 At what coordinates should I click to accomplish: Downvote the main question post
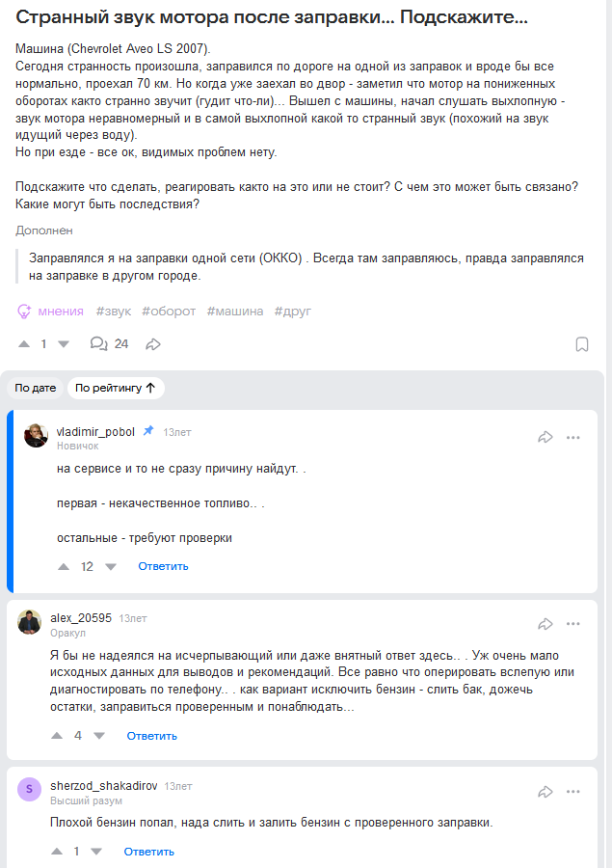(64, 344)
